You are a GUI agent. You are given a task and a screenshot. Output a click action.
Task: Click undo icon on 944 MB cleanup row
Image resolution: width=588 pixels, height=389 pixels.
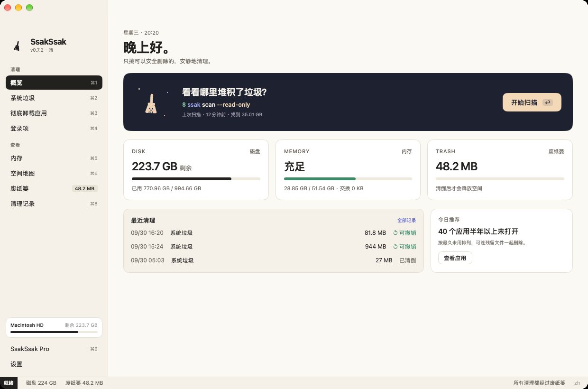[395, 247]
